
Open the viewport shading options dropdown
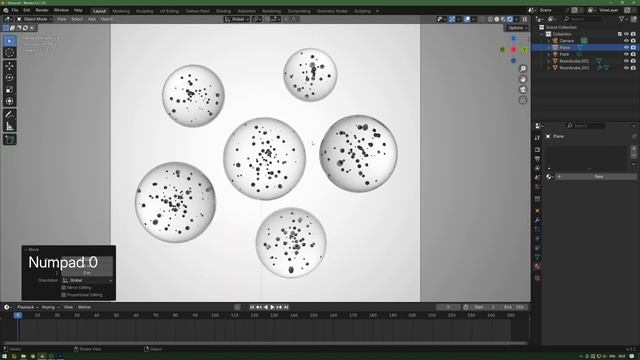(516, 19)
